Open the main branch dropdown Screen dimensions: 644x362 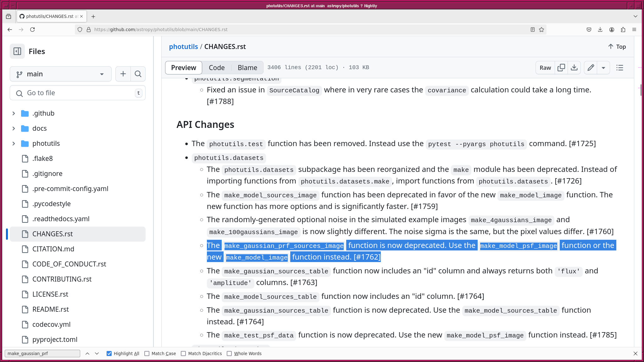(x=60, y=74)
